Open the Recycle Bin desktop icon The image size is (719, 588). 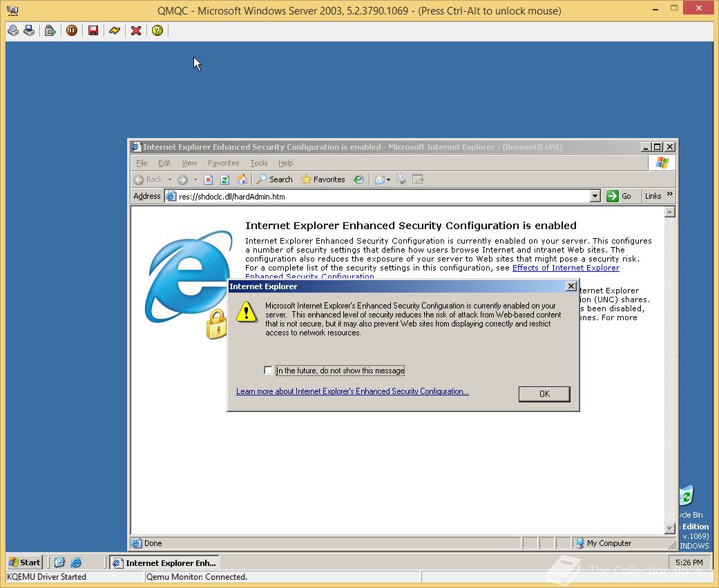tap(687, 498)
